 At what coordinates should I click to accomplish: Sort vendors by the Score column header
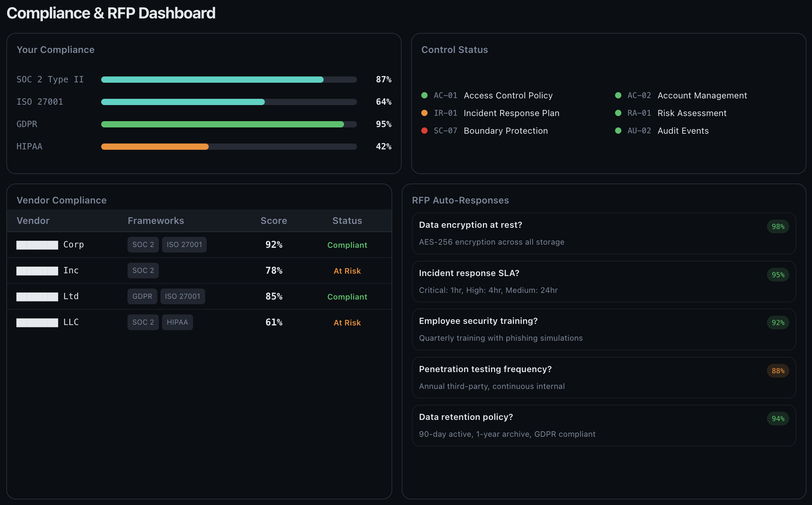click(x=273, y=220)
